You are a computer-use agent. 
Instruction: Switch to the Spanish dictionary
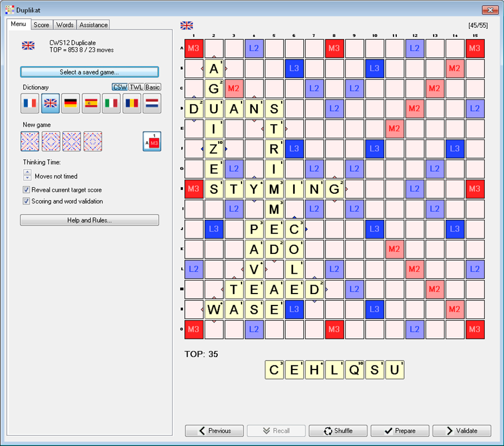coord(91,104)
